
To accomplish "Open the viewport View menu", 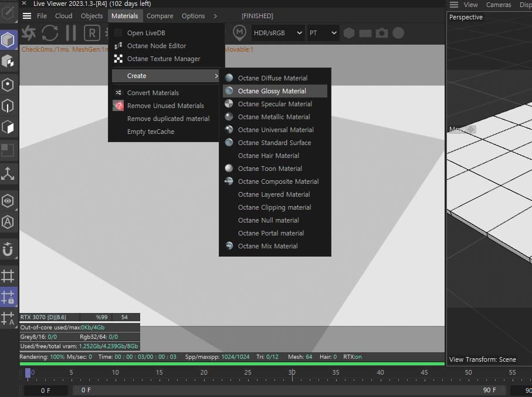I will pos(470,5).
